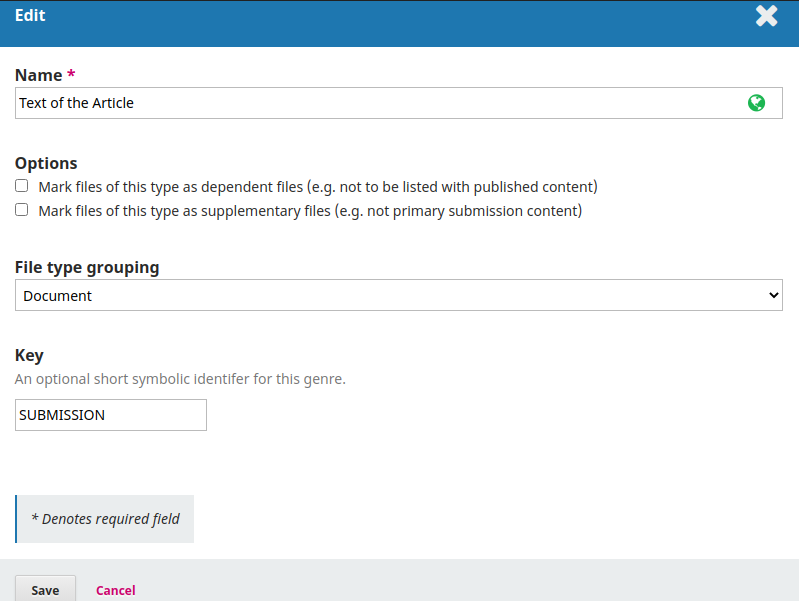Cancel editing the genre
799x601 pixels.
pos(116,590)
